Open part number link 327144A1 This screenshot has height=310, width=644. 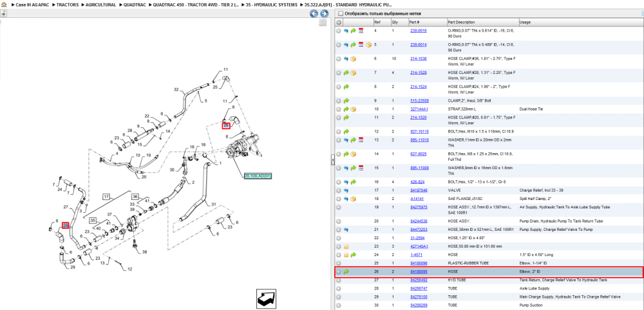[x=419, y=109]
